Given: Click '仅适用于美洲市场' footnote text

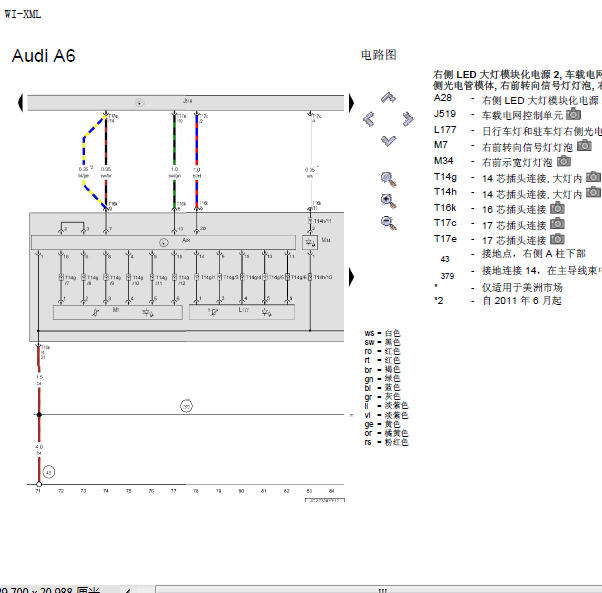Looking at the screenshot, I should (x=522, y=287).
